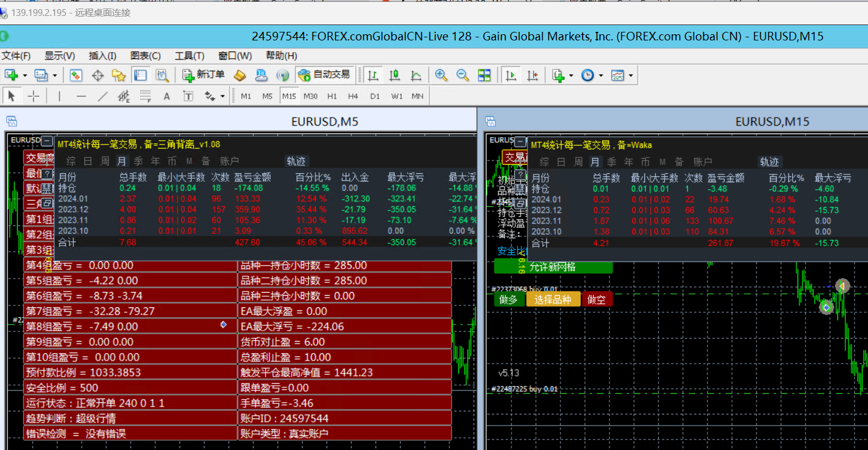
Task: Activate the EURUSD,M15 chart window title
Action: [772, 122]
